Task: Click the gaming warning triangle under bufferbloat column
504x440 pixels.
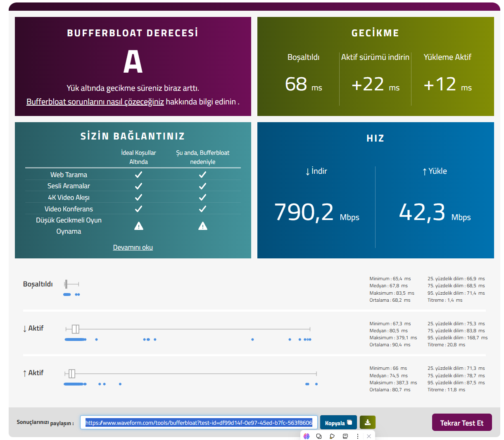Action: (x=202, y=226)
